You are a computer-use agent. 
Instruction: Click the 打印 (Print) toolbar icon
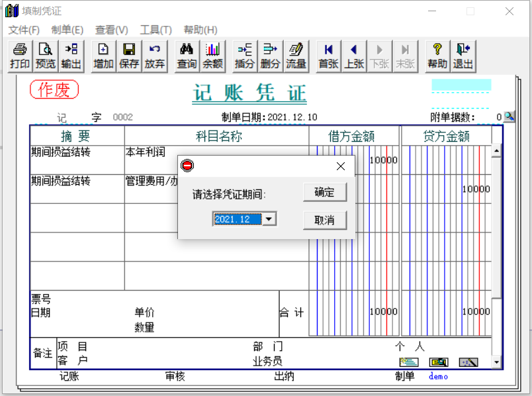(20, 56)
